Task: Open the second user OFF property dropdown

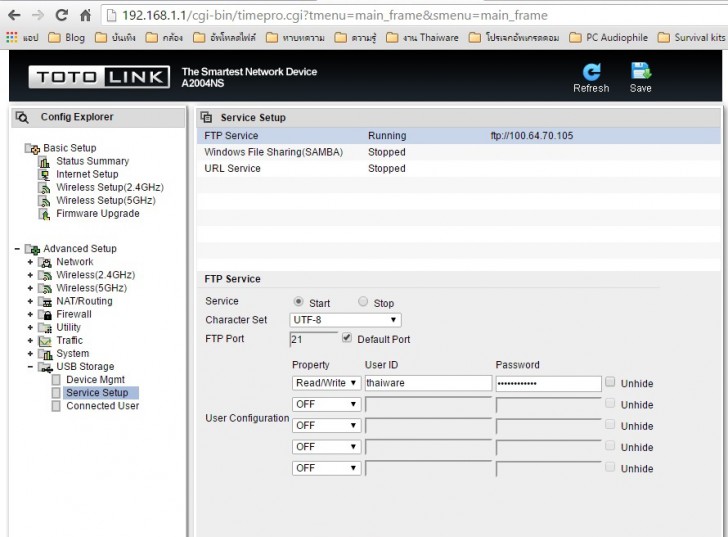Action: pos(326,404)
